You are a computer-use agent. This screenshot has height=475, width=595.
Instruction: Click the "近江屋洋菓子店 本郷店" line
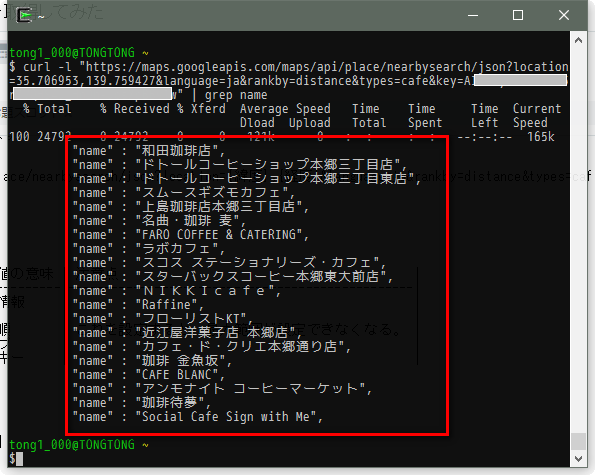click(x=187, y=333)
